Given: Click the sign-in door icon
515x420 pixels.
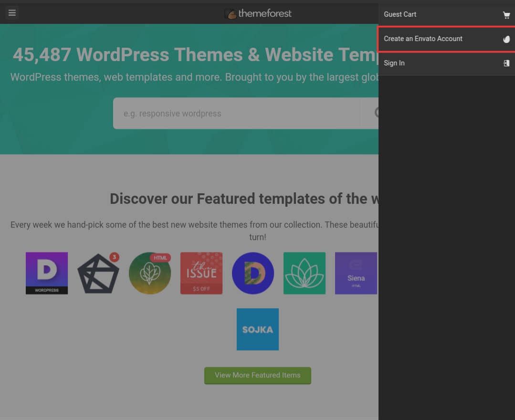Looking at the screenshot, I should pos(506,63).
